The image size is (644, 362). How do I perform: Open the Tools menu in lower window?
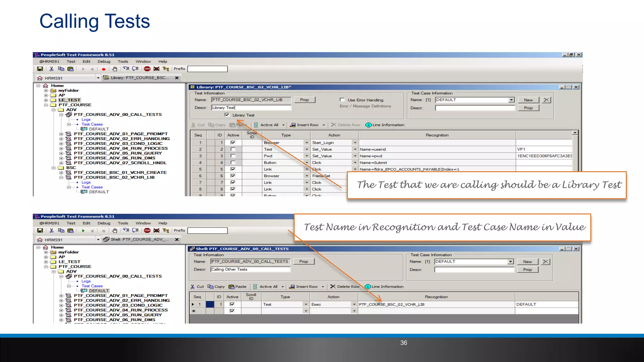click(x=123, y=223)
